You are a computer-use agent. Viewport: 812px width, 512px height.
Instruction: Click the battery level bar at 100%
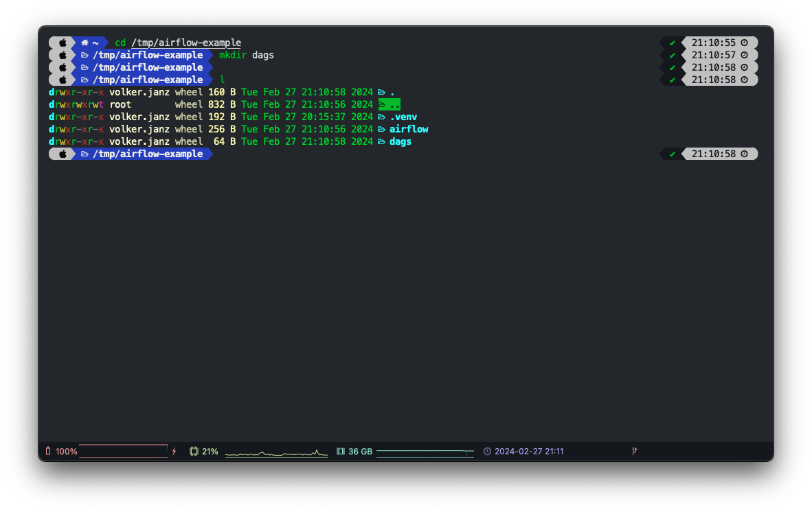123,451
